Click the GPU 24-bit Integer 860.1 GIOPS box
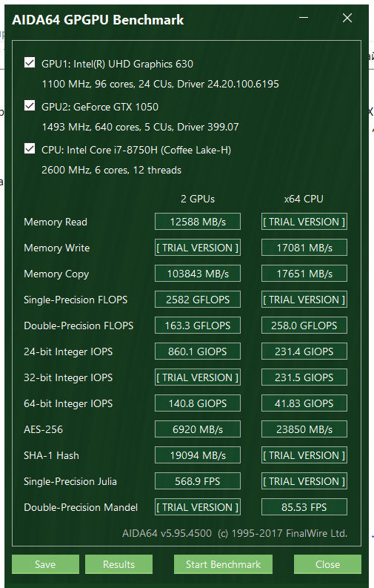 [x=198, y=351]
